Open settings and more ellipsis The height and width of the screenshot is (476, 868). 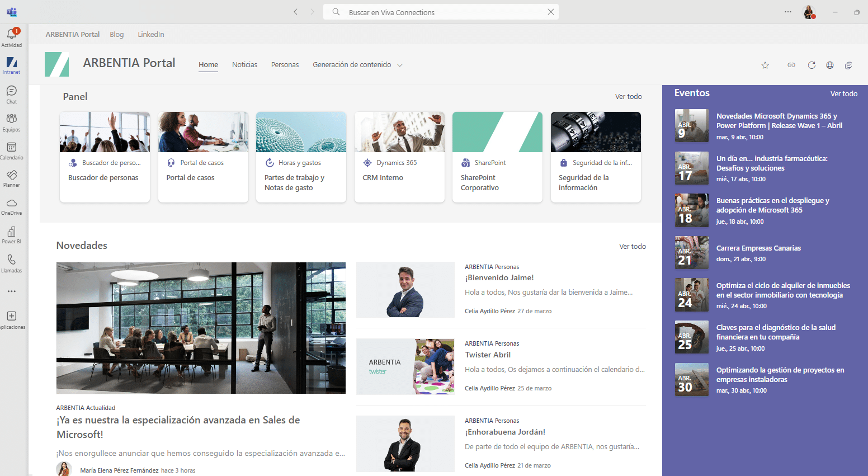(x=788, y=12)
